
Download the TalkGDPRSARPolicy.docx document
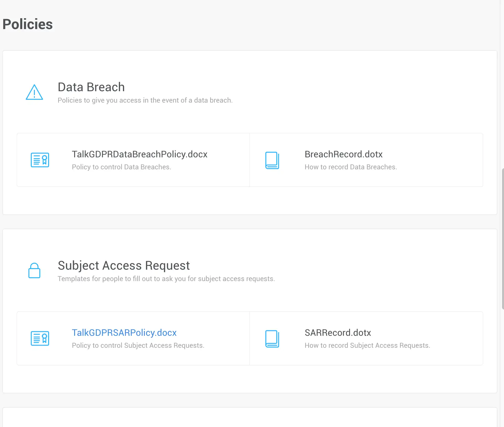click(x=124, y=333)
